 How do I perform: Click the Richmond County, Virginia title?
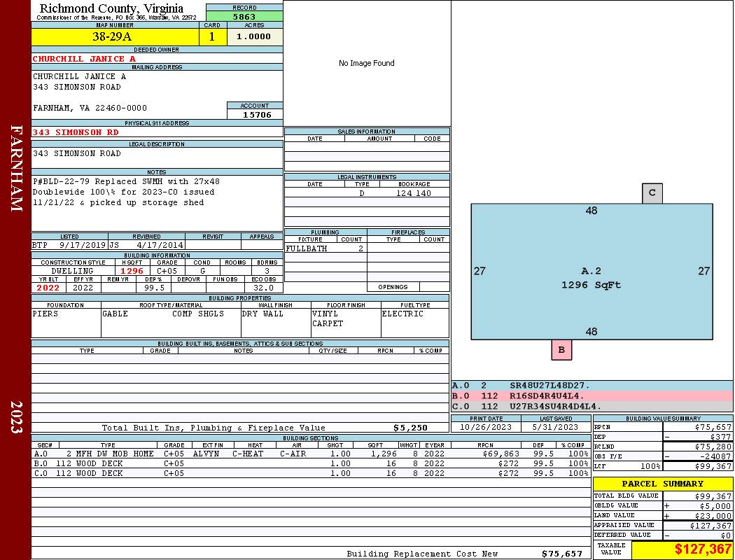point(111,8)
